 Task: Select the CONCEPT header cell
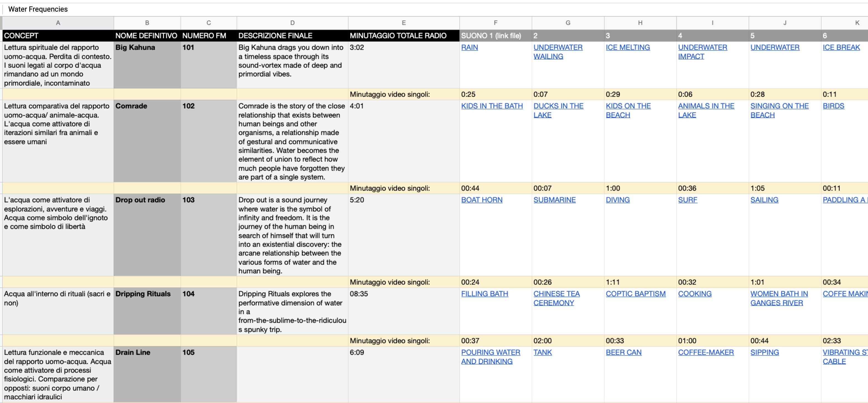pos(58,35)
